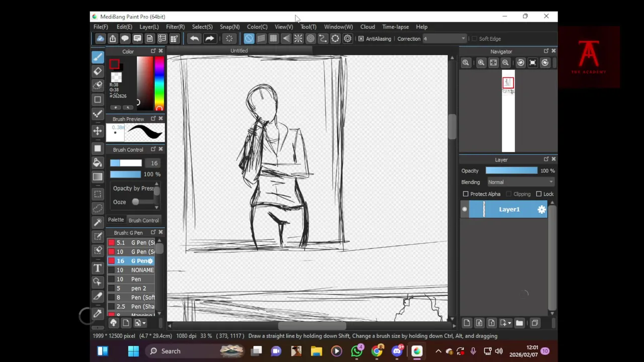Select the Move tool
Image resolution: width=644 pixels, height=362 pixels.
[98, 131]
